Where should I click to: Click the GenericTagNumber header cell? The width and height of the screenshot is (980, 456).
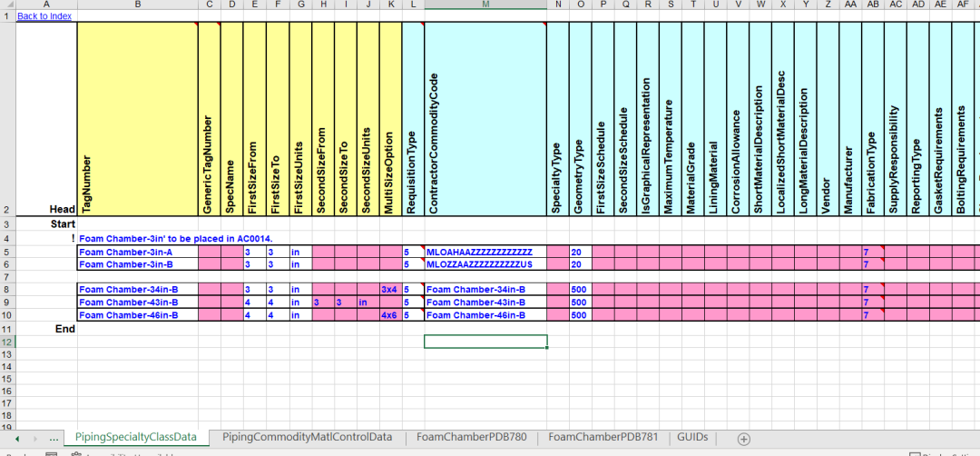[210, 120]
